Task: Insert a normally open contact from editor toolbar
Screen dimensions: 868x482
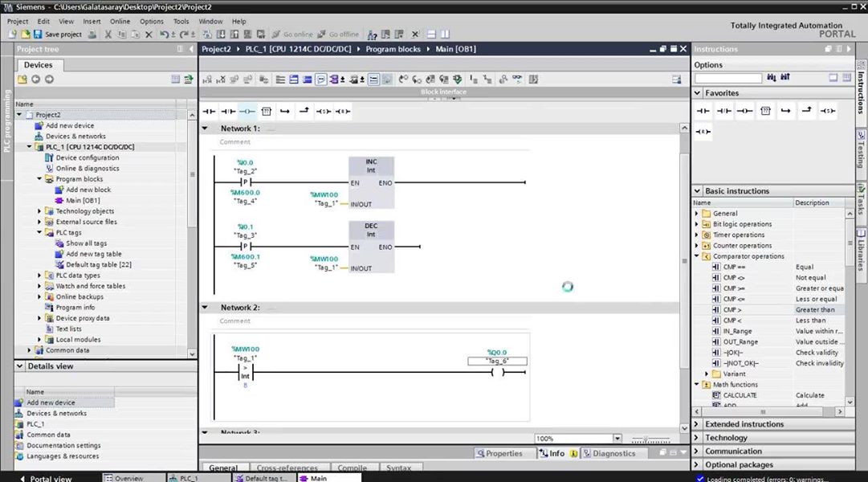Action: pyautogui.click(x=210, y=112)
